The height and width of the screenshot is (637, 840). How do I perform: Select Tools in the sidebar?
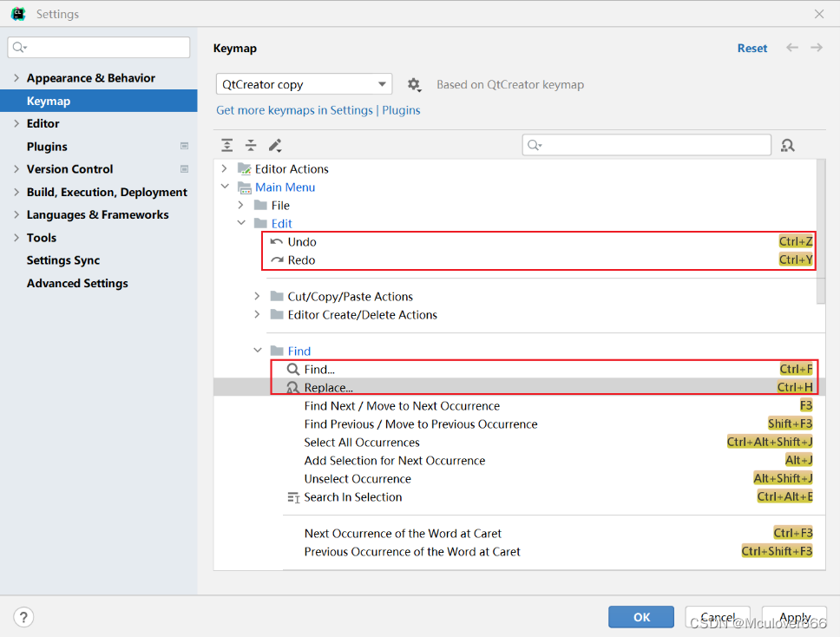tap(42, 237)
